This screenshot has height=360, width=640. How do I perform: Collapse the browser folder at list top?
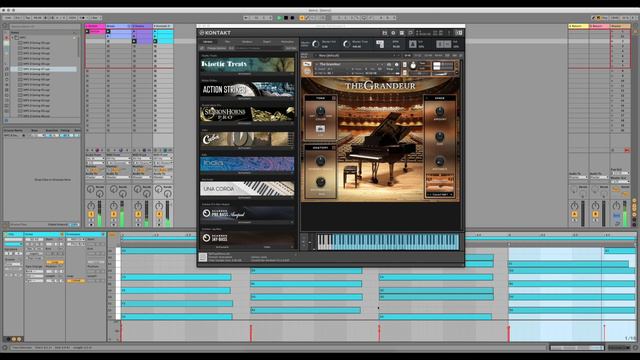pyautogui.click(x=13, y=38)
